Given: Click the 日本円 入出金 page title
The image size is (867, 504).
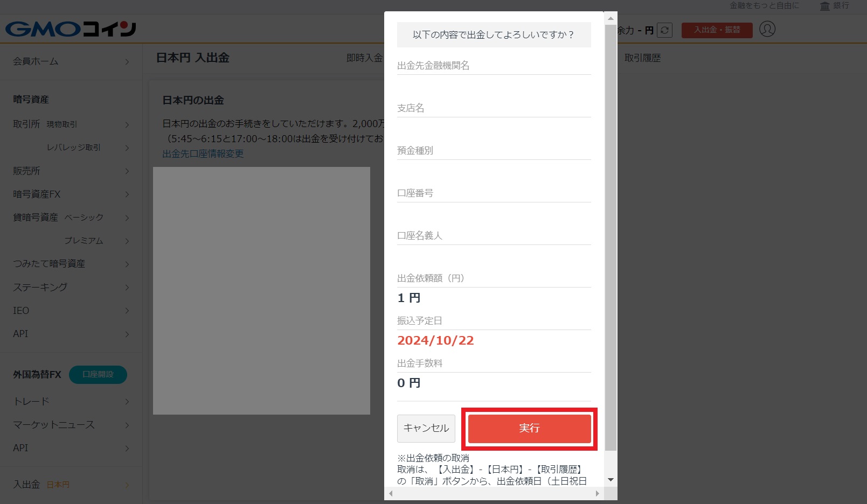Looking at the screenshot, I should point(193,58).
